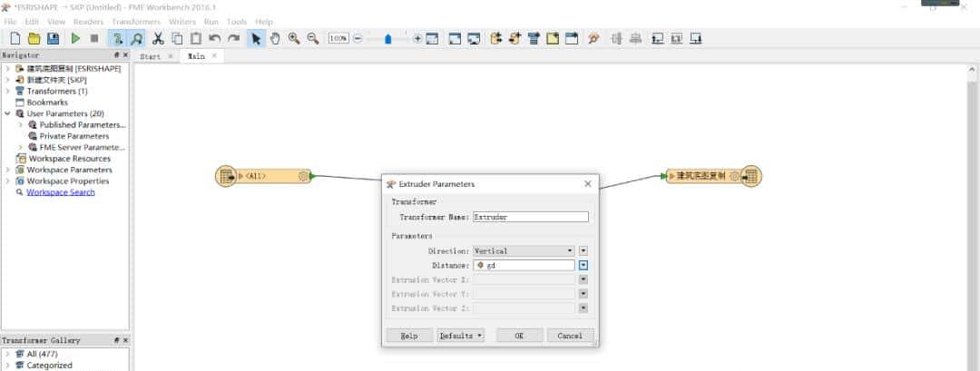Screen dimensions: 980x371
Task: Select Bookmarks in the Navigator tree
Action: click(x=47, y=103)
